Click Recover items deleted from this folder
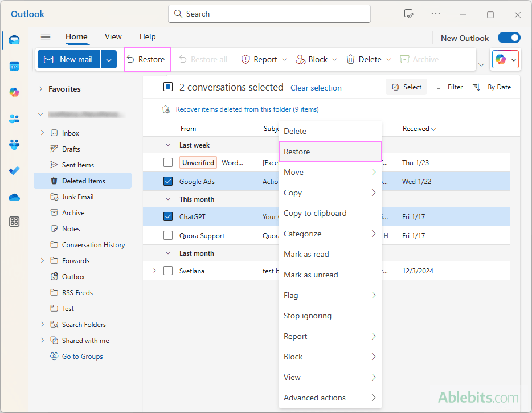532x413 pixels. [247, 109]
